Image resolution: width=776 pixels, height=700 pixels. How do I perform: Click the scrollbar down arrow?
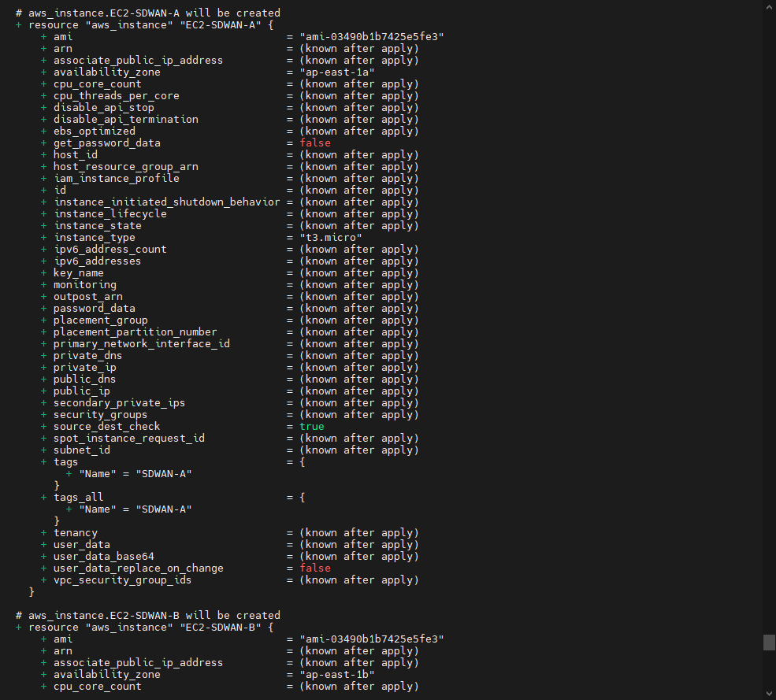pos(769,693)
